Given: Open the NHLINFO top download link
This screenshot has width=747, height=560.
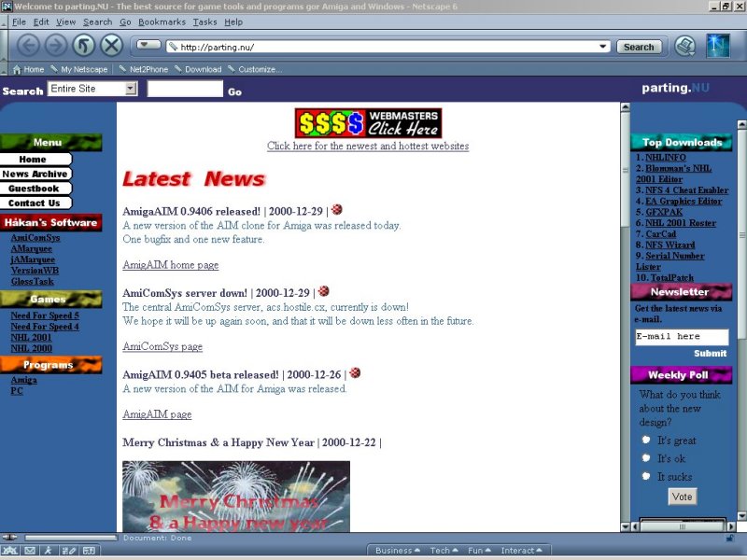Looking at the screenshot, I should [666, 157].
